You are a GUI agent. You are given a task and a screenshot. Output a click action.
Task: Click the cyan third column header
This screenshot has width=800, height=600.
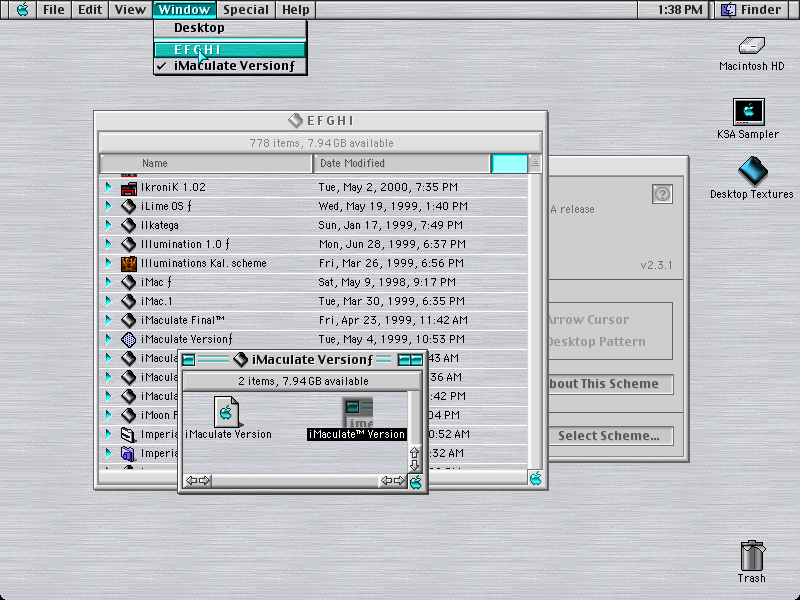pos(509,163)
